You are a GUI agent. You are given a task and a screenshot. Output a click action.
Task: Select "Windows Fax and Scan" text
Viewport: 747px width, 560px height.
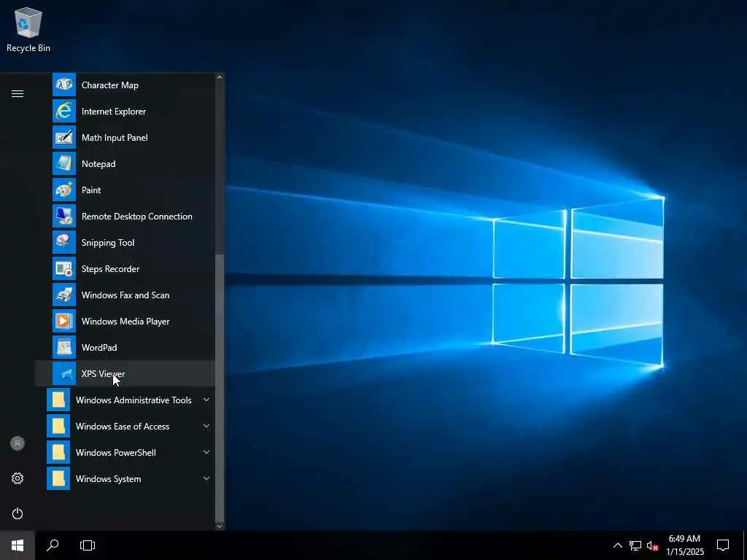click(x=125, y=295)
